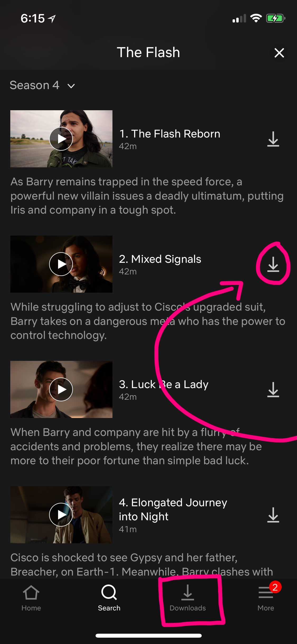Tap the Wi-Fi status icon
Image resolution: width=297 pixels, height=644 pixels.
coord(256,18)
